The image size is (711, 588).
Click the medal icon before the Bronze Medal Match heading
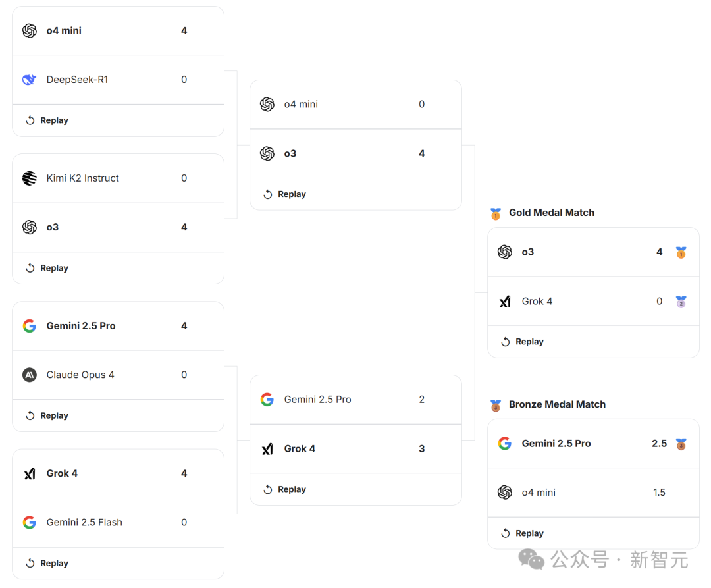(496, 406)
